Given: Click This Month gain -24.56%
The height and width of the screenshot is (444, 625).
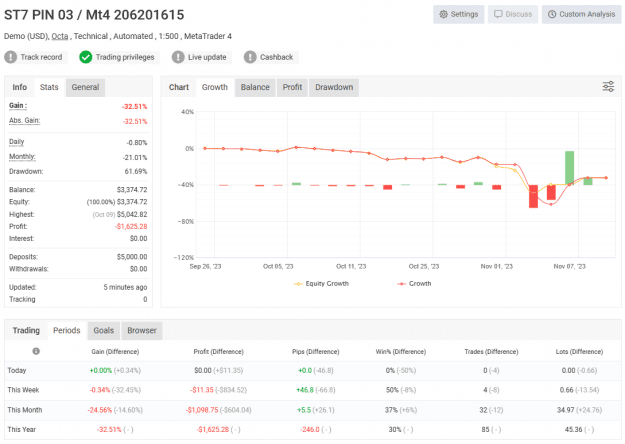Looking at the screenshot, I should (100, 410).
